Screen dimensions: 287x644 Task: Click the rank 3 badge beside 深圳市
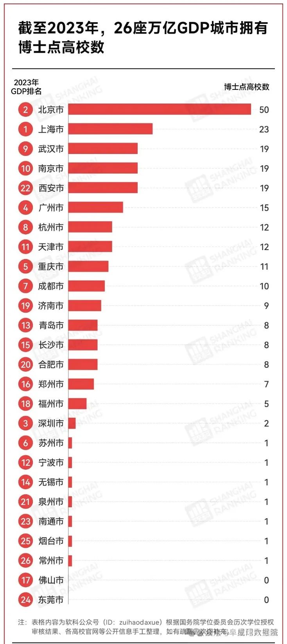tap(25, 423)
